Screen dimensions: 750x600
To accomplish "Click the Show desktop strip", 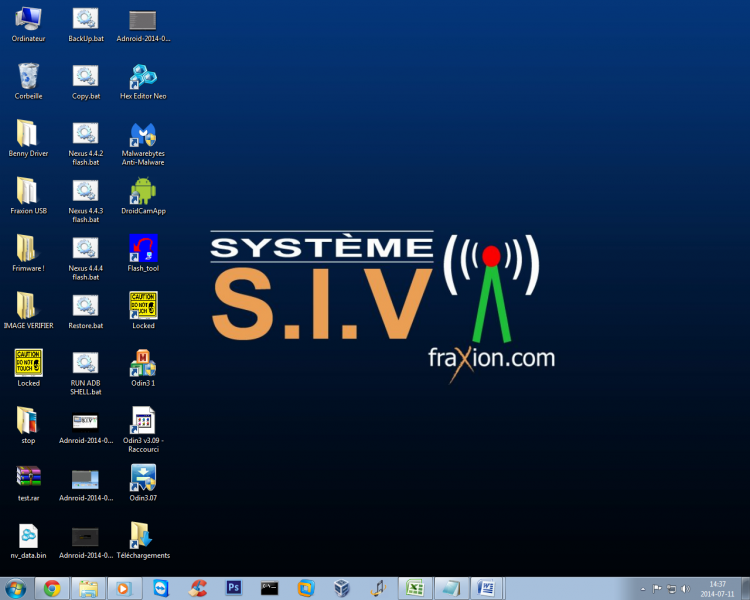I will (x=745, y=589).
